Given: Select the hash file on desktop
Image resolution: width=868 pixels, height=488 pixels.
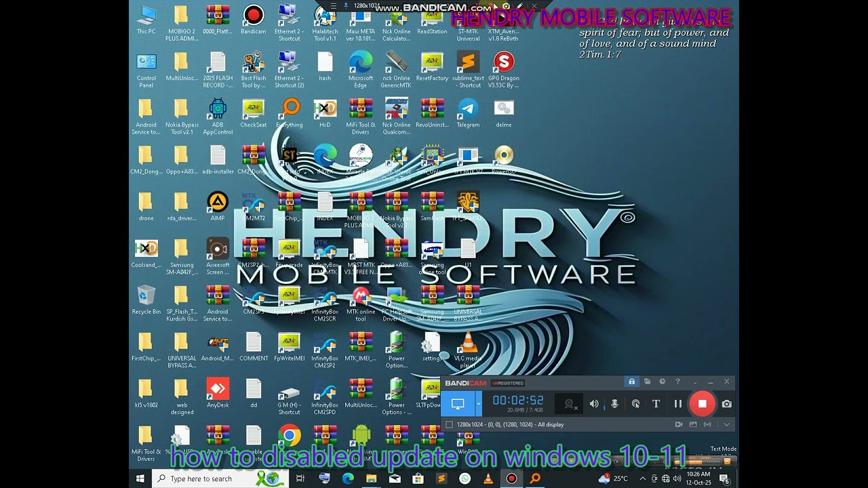Looking at the screenshot, I should coord(325,66).
